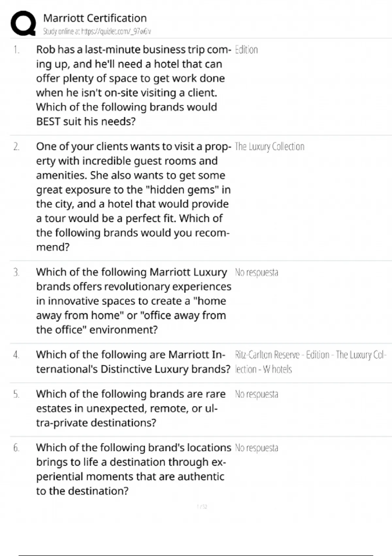The width and height of the screenshot is (392, 556).
Task: Click "No respuesta" answer for question 5
Action: 256,394
